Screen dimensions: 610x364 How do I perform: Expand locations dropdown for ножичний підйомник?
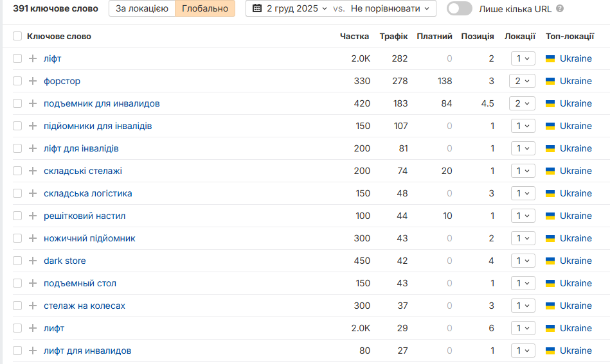(x=523, y=238)
